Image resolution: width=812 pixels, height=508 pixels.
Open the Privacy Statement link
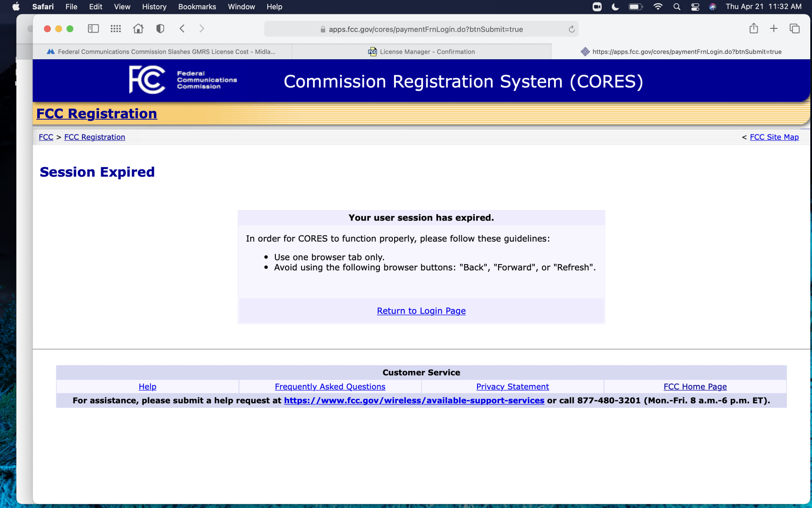[513, 387]
